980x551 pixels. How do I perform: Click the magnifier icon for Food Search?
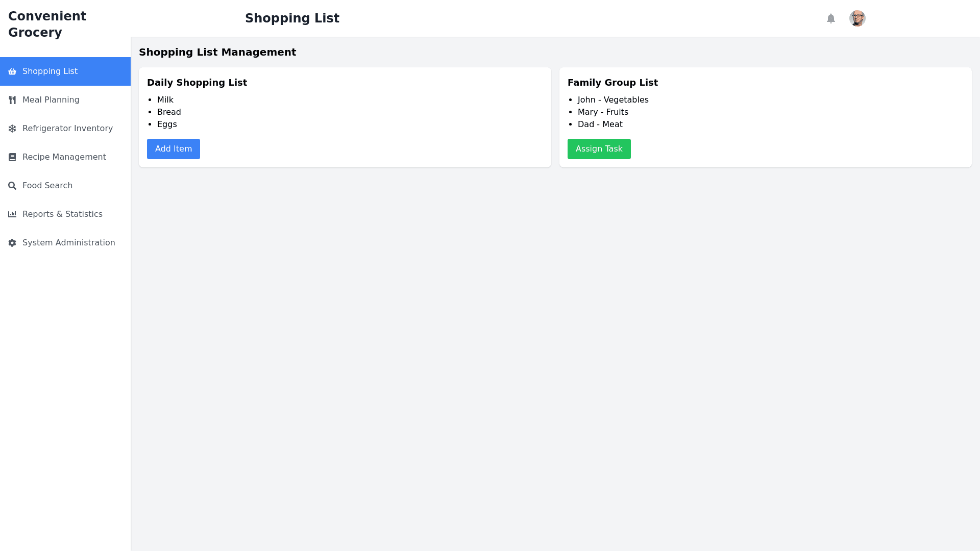(12, 186)
